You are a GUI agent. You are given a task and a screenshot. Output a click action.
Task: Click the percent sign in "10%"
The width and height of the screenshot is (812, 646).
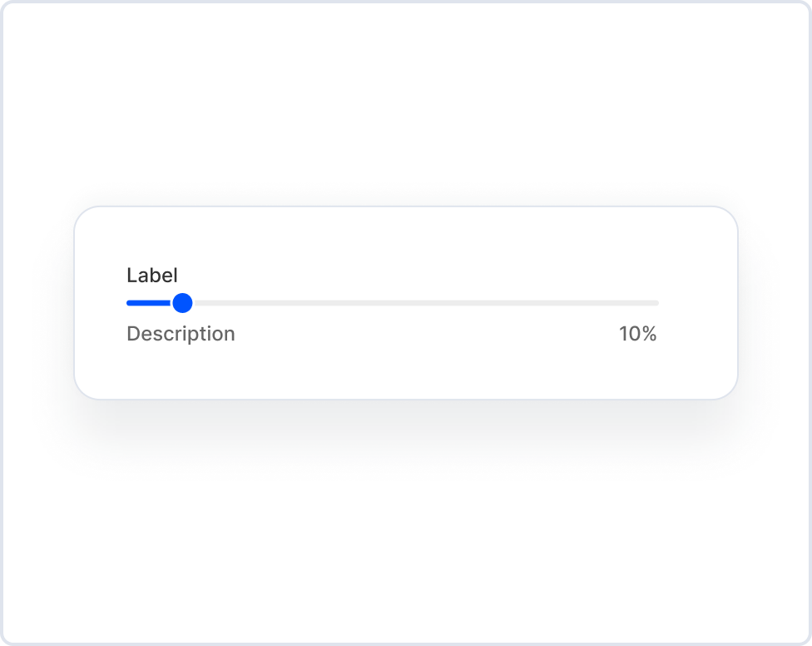point(649,334)
